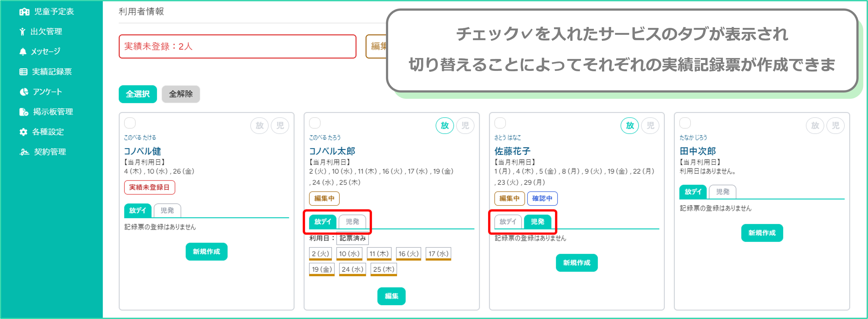Select date chip 10 (水)
Image resolution: width=868 pixels, height=319 pixels.
(349, 254)
